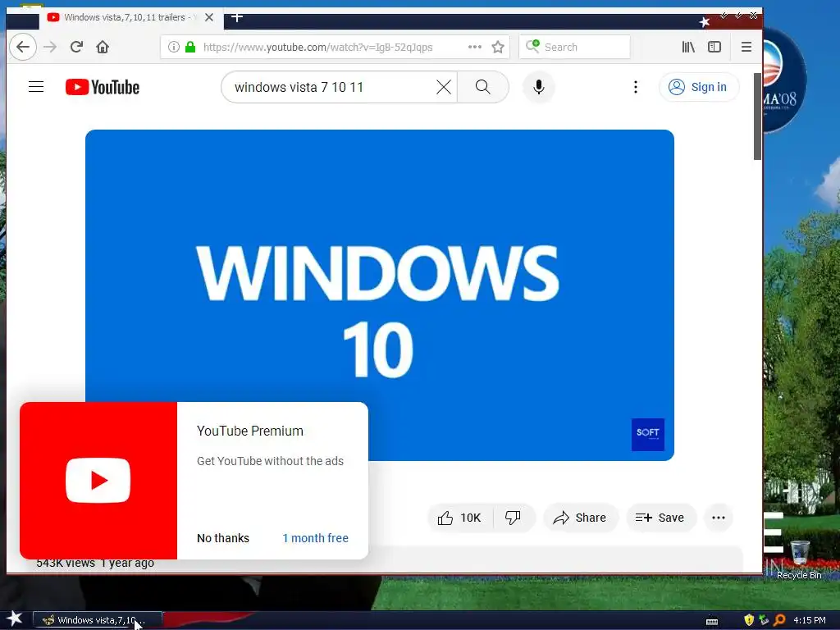
Task: Click the browser address bar URL
Action: (317, 47)
